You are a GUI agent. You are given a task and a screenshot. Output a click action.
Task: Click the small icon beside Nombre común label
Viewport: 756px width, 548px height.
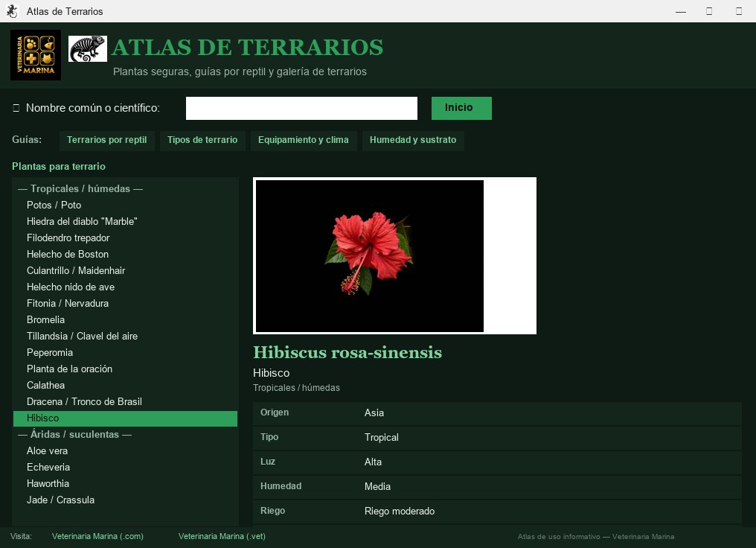pyautogui.click(x=16, y=108)
